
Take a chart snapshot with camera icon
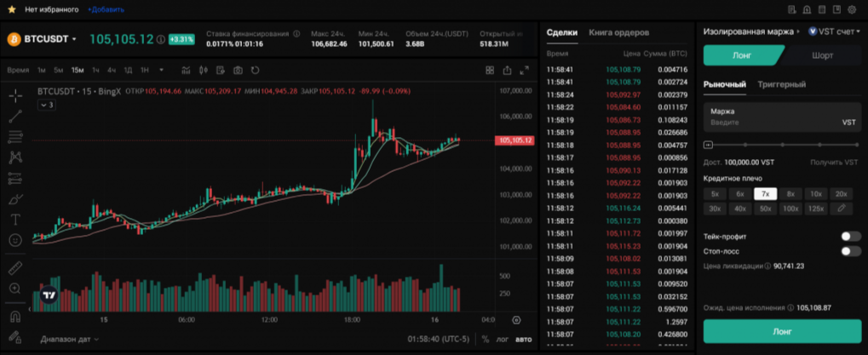pos(238,70)
